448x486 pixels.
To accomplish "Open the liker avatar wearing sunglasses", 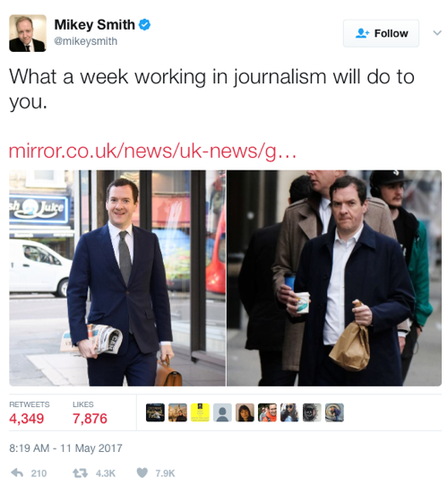I will [289, 412].
